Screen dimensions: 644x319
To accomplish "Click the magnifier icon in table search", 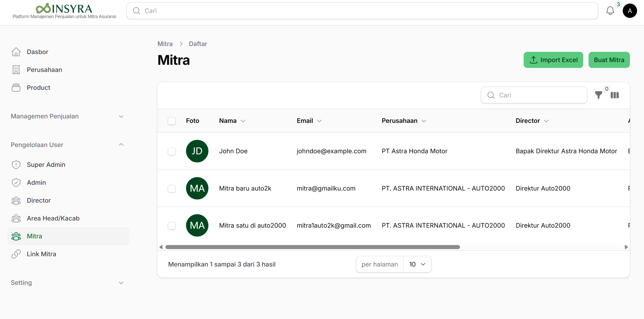I will point(491,95).
